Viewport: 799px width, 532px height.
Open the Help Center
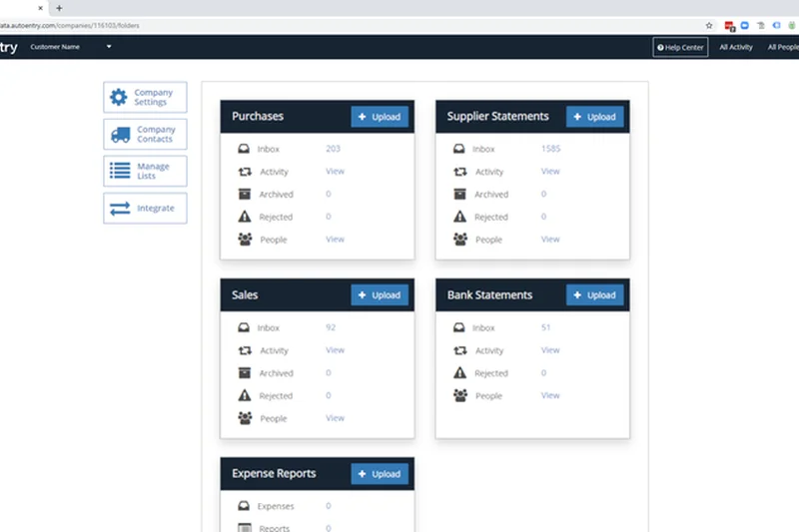tap(680, 47)
